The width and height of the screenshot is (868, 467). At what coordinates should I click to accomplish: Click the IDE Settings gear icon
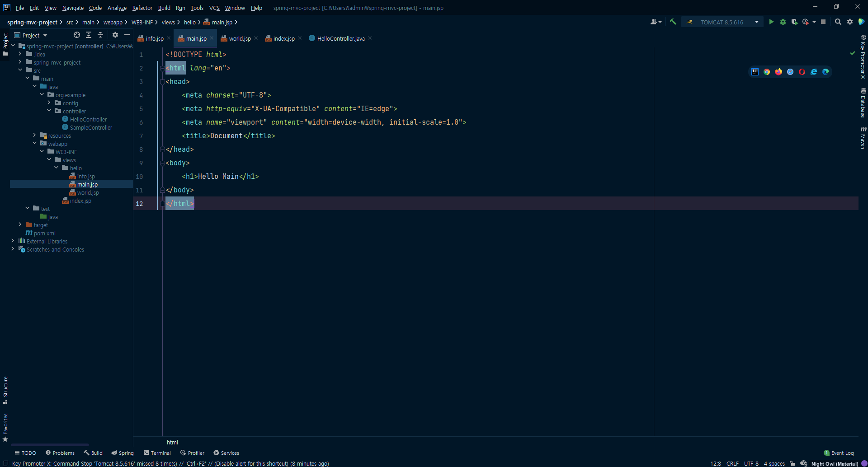coord(850,22)
